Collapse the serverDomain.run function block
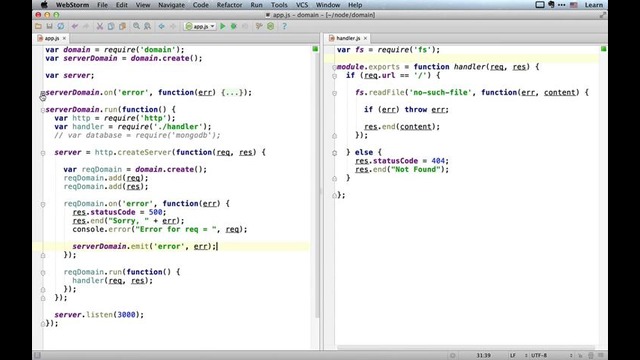Image resolution: width=640 pixels, height=360 pixels. (43, 110)
